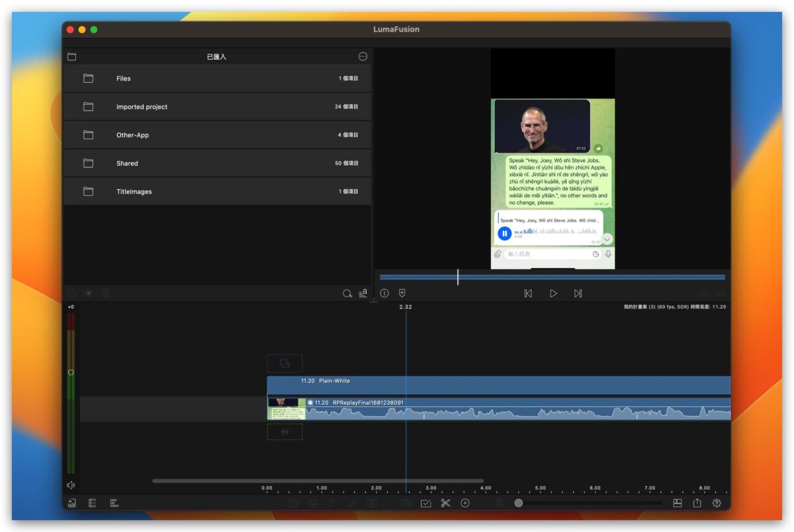Click the paperclip attachment icon in preview

click(x=498, y=254)
